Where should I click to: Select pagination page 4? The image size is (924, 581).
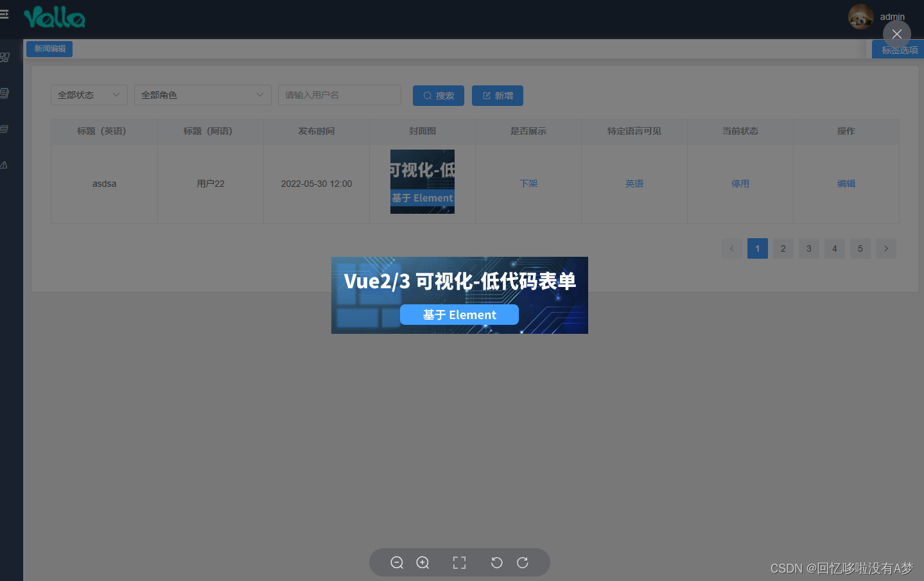(835, 248)
